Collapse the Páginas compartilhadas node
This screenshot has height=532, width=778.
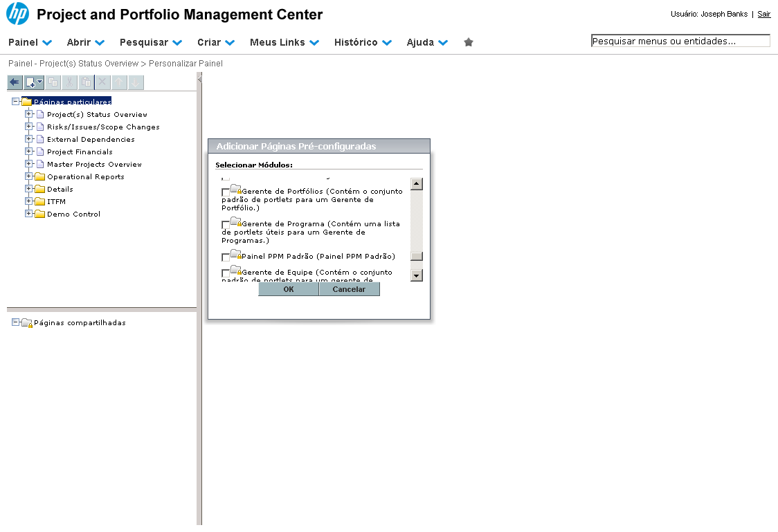[x=15, y=322]
